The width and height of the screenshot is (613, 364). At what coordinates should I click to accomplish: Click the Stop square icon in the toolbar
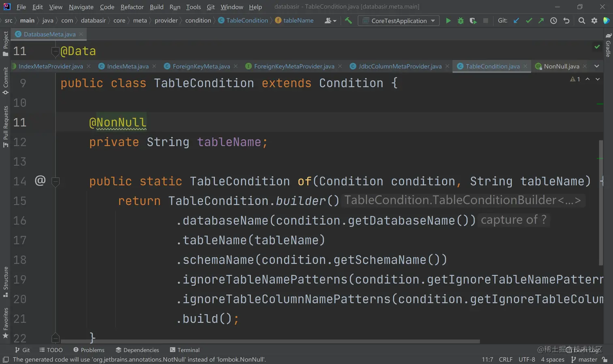click(x=485, y=21)
